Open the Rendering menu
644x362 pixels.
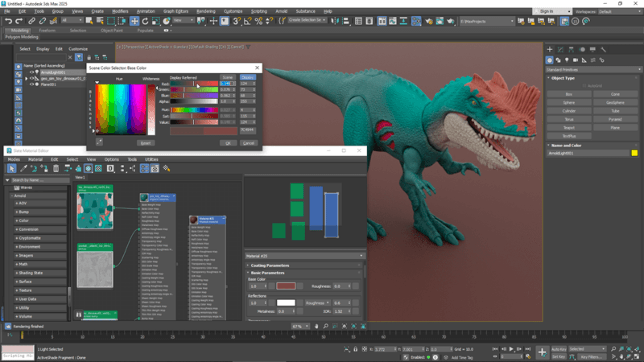[206, 11]
